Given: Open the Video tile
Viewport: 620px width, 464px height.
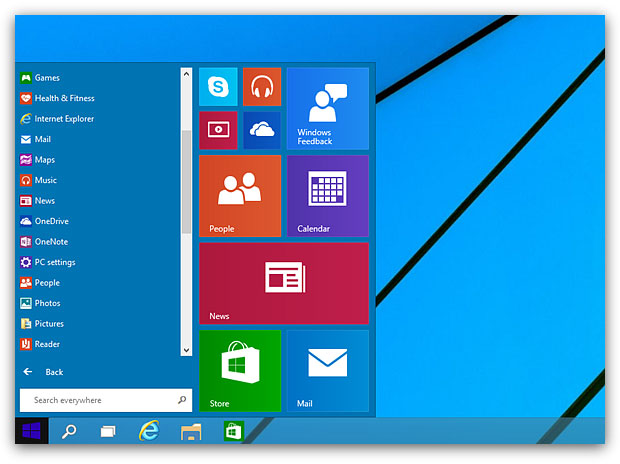Looking at the screenshot, I should (218, 130).
